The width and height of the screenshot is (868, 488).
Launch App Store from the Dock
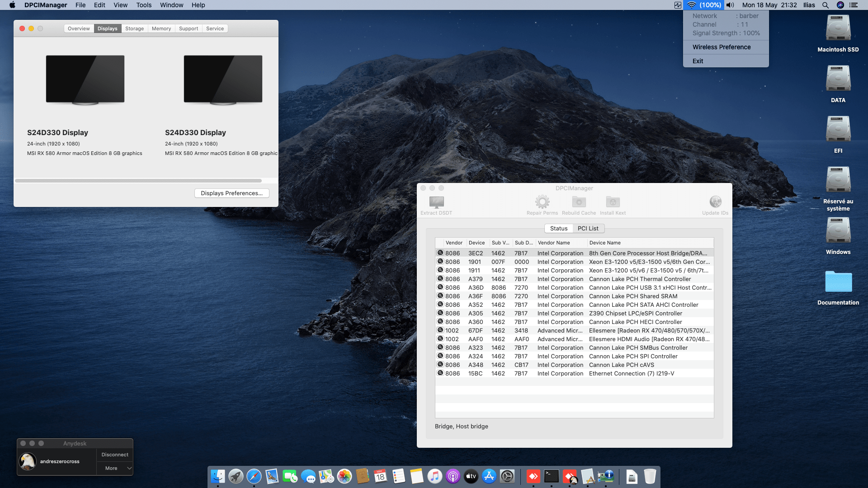pos(489,476)
